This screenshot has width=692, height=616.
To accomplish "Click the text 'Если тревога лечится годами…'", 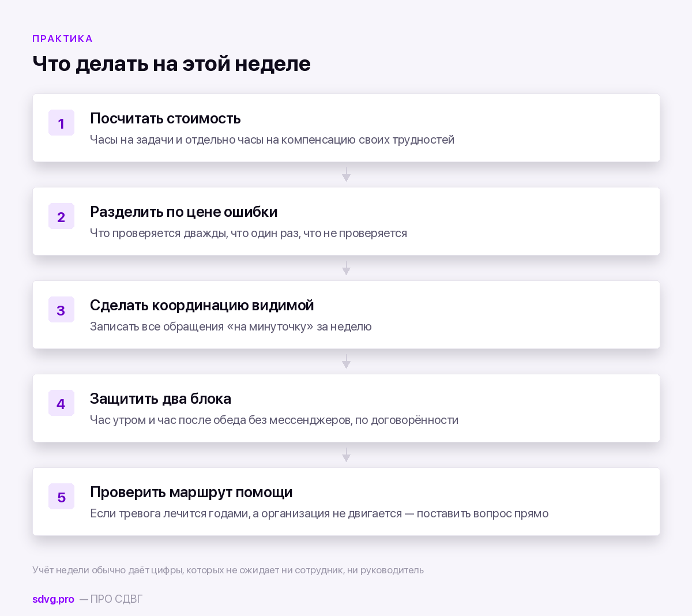I will coord(319,513).
